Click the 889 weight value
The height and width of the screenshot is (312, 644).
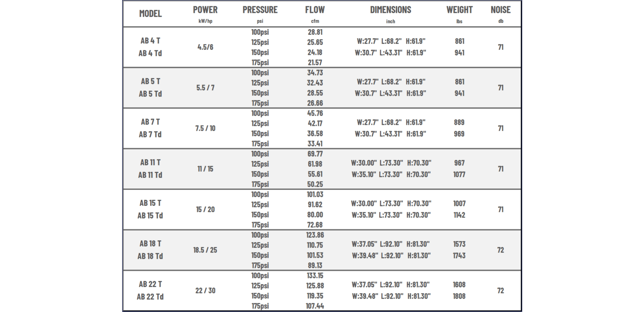pos(459,122)
